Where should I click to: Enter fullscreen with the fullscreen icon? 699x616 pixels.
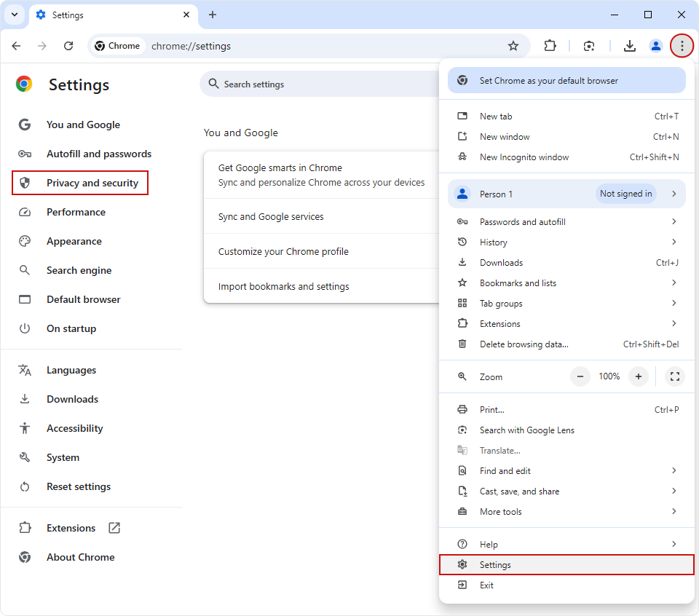point(674,376)
